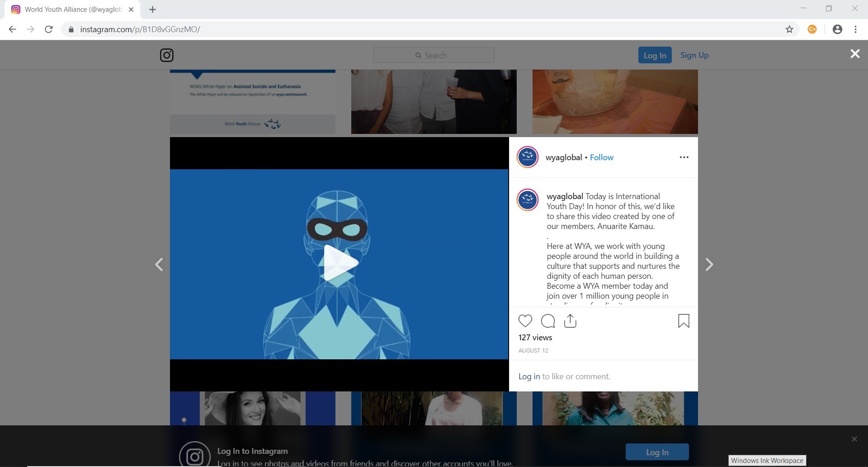Viewport: 868px width, 467px height.
Task: Open the Chrome three-dot menu
Action: pyautogui.click(x=855, y=29)
